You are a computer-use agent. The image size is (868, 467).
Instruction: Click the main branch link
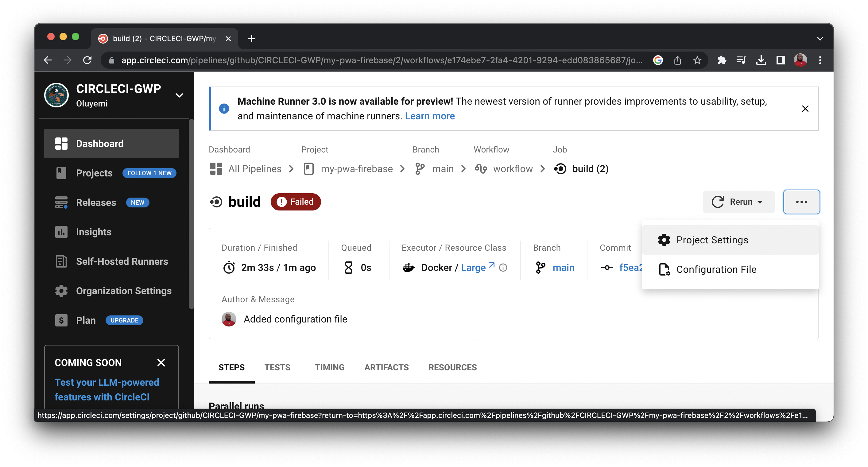click(x=564, y=268)
